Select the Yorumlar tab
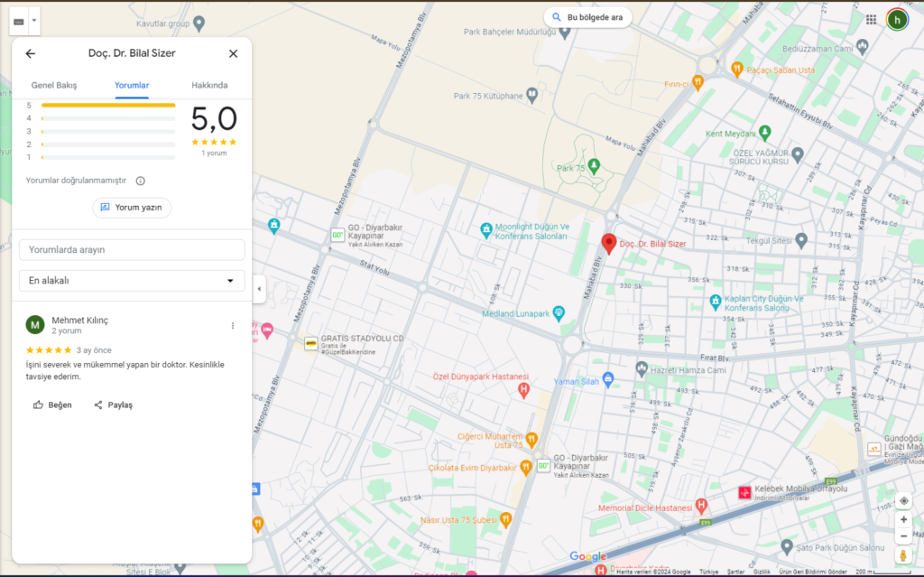 click(x=132, y=85)
